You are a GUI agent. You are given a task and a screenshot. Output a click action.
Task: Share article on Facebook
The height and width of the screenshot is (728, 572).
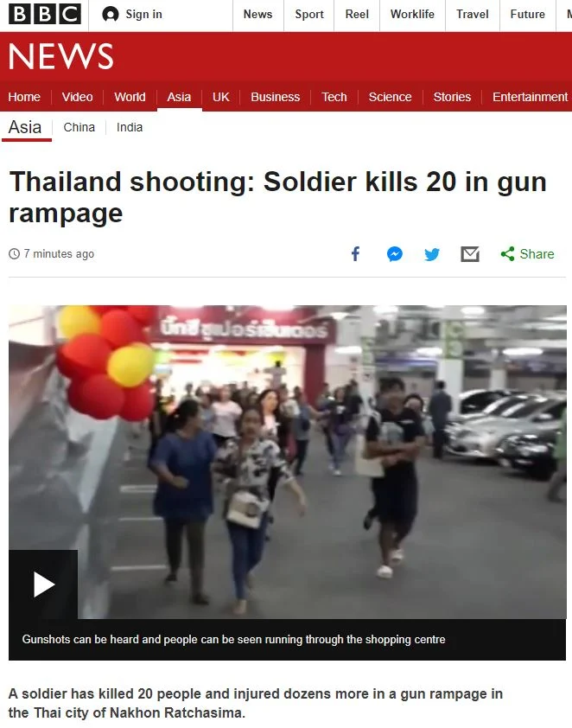tap(355, 254)
